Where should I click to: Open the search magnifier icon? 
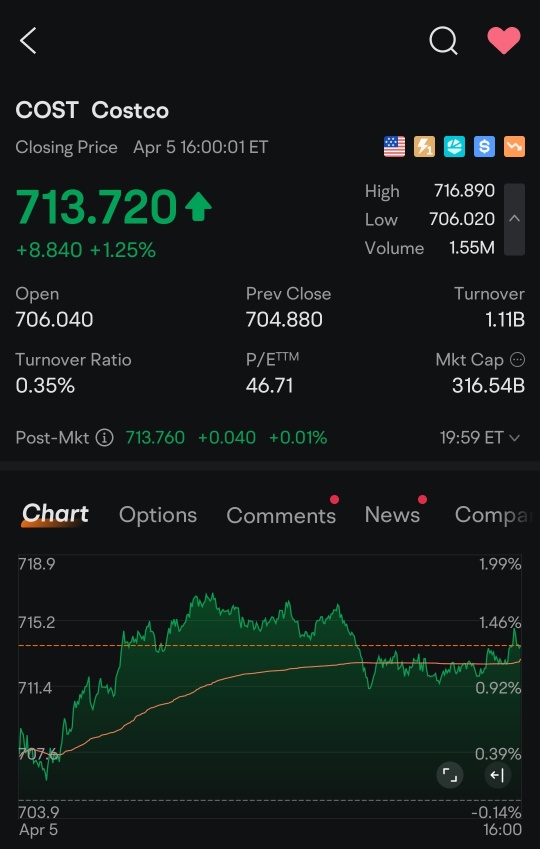pyautogui.click(x=444, y=41)
